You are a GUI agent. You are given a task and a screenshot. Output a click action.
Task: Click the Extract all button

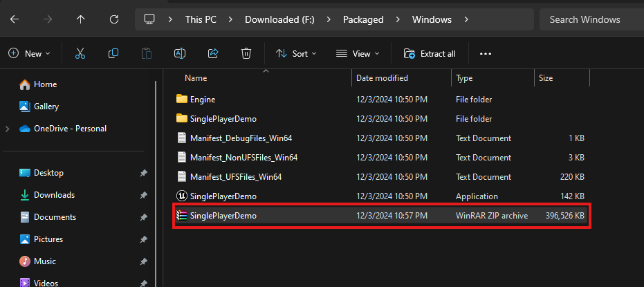(x=430, y=53)
